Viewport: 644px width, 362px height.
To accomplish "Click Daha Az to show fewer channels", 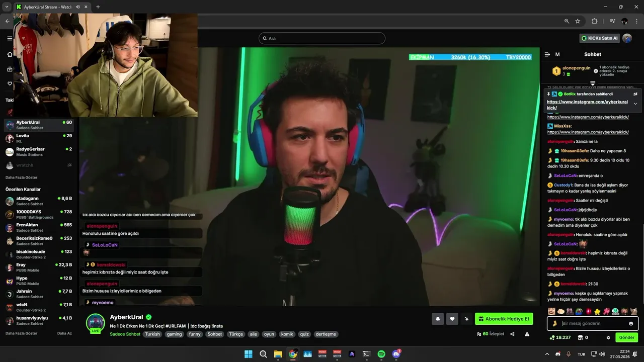I will 64,333.
